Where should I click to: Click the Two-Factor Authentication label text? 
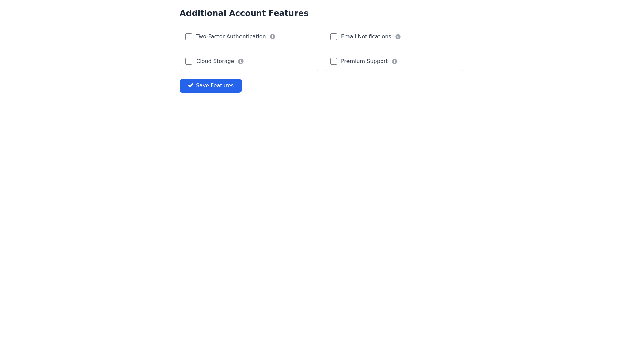coord(231,37)
